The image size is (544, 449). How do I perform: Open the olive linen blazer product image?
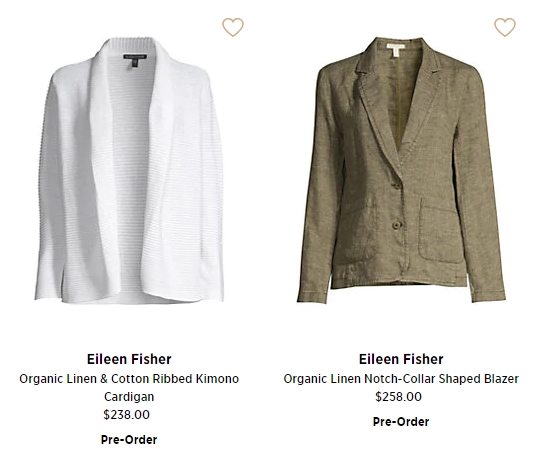click(401, 170)
